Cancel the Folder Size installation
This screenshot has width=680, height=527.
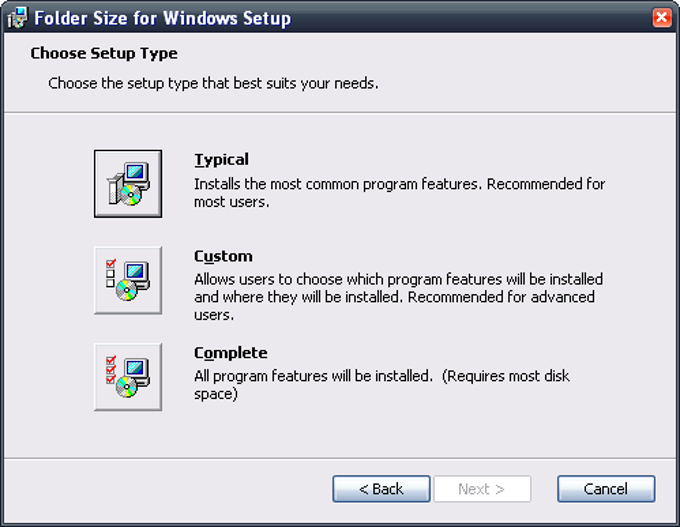tap(606, 489)
